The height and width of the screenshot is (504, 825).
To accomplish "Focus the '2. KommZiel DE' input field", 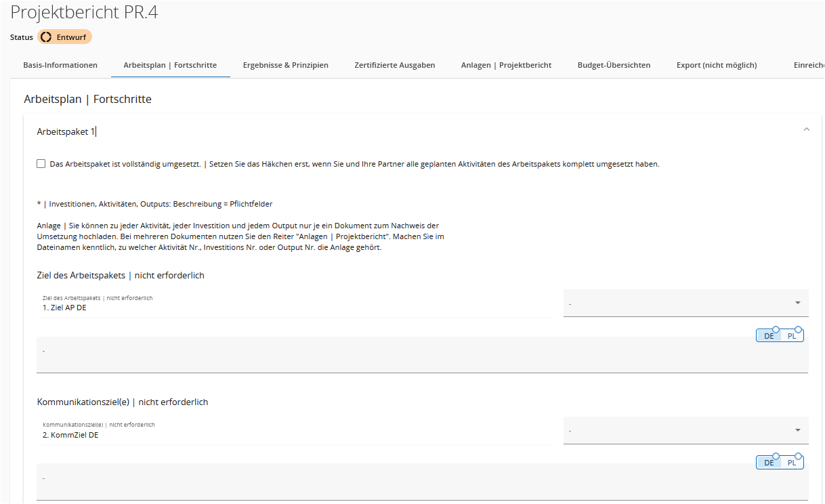I will pyautogui.click(x=295, y=435).
